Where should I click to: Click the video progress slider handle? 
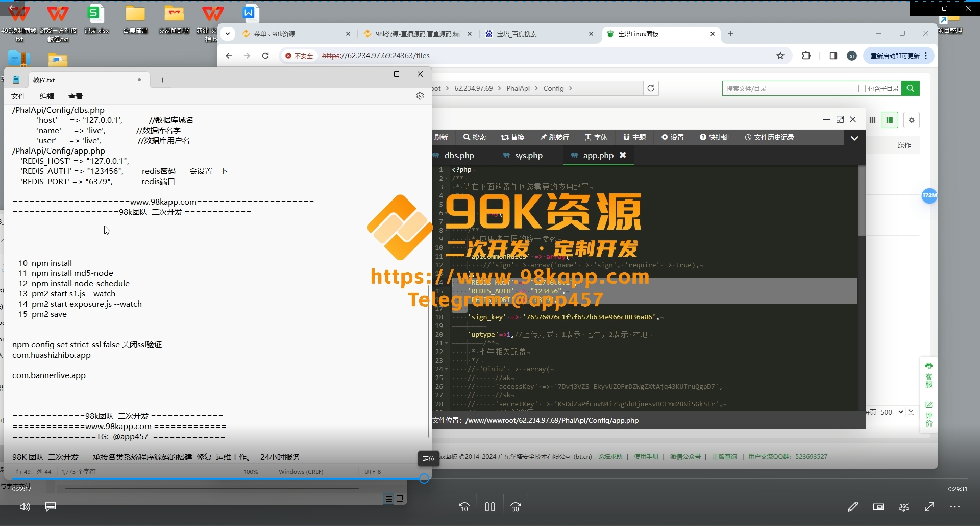coord(424,479)
